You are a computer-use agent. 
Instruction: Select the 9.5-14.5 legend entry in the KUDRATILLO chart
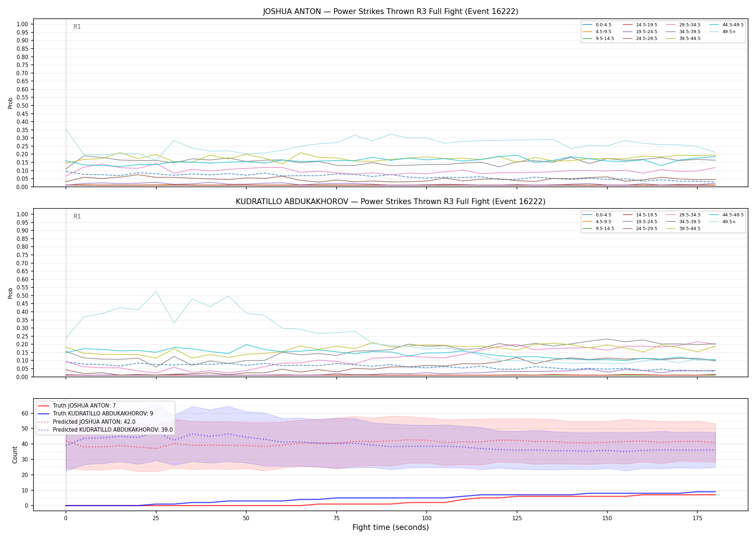point(598,229)
